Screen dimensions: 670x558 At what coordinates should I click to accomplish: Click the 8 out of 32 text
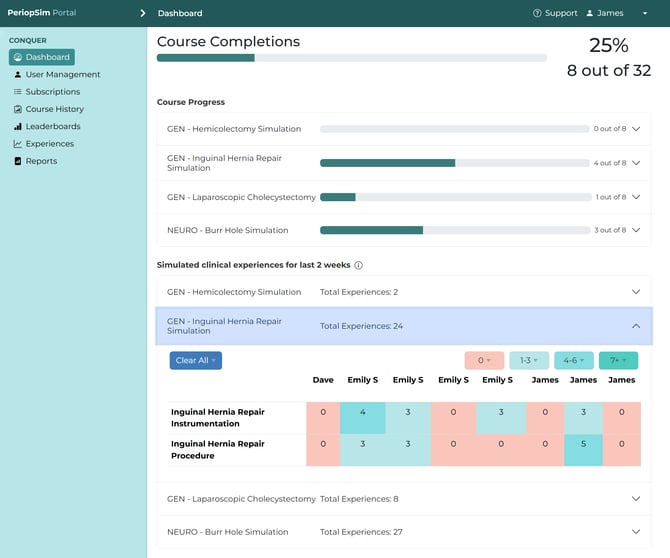click(609, 70)
